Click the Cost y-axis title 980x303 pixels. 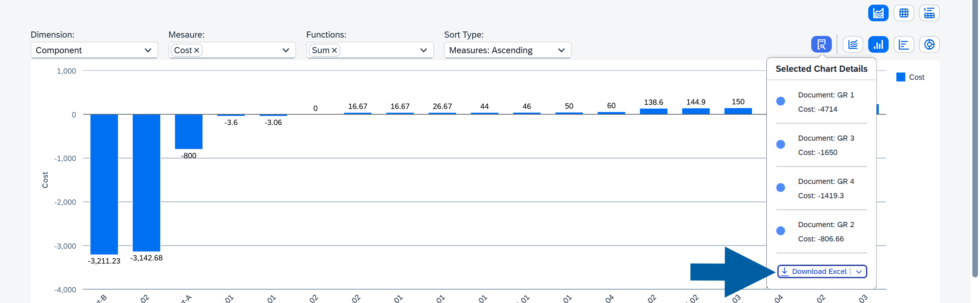click(45, 180)
